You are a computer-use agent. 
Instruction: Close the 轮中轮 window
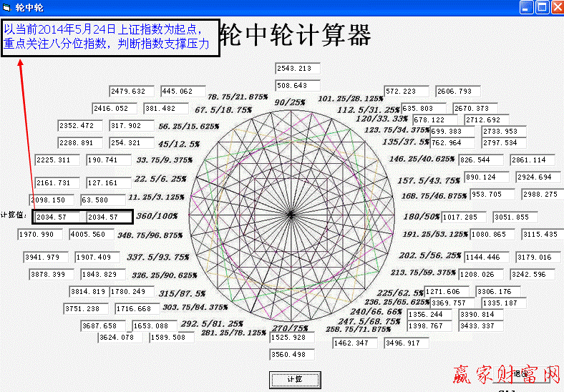556,7
